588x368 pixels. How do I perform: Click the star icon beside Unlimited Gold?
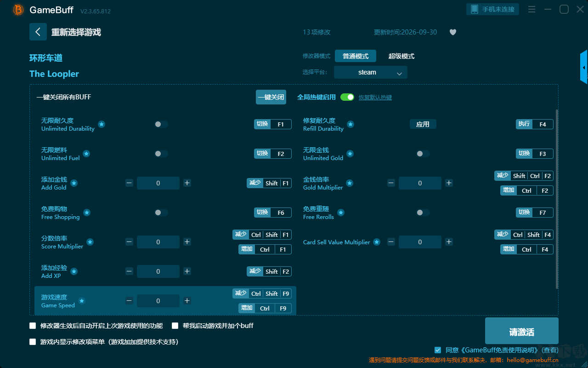pyautogui.click(x=350, y=154)
